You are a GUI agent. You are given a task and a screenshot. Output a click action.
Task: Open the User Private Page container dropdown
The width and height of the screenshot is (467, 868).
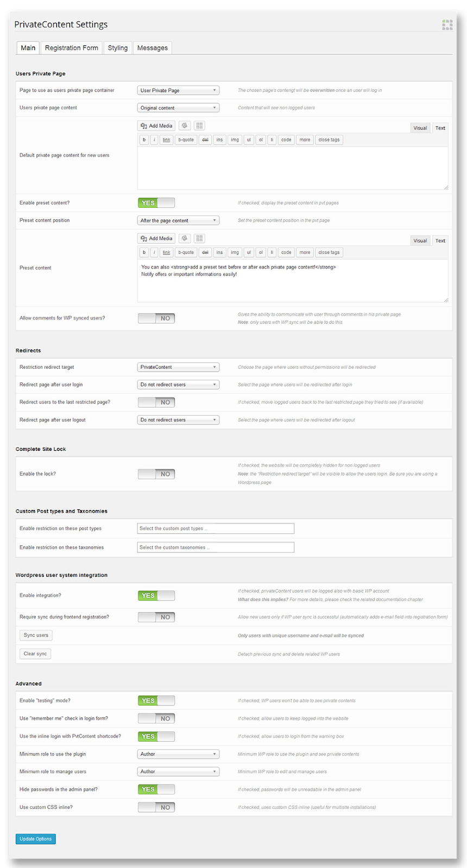178,91
